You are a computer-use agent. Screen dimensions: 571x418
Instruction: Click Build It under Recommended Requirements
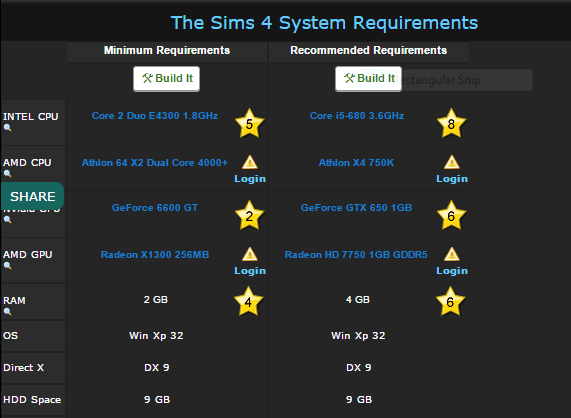(x=369, y=79)
